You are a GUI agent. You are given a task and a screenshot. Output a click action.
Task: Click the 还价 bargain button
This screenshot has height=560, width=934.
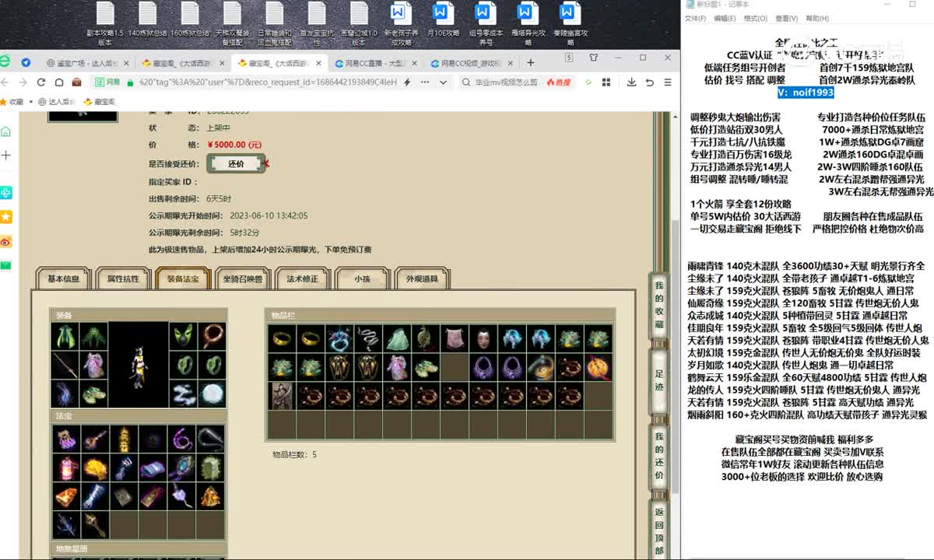236,163
